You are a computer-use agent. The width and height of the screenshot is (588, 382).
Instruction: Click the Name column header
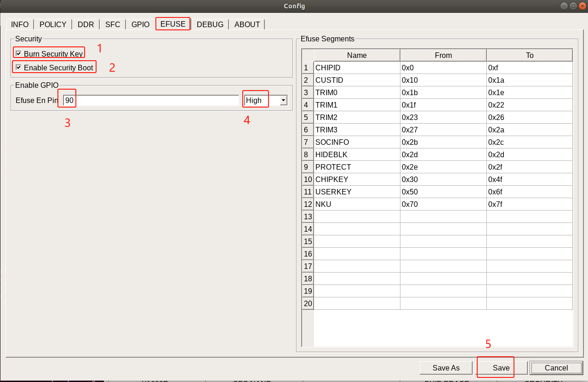click(357, 55)
